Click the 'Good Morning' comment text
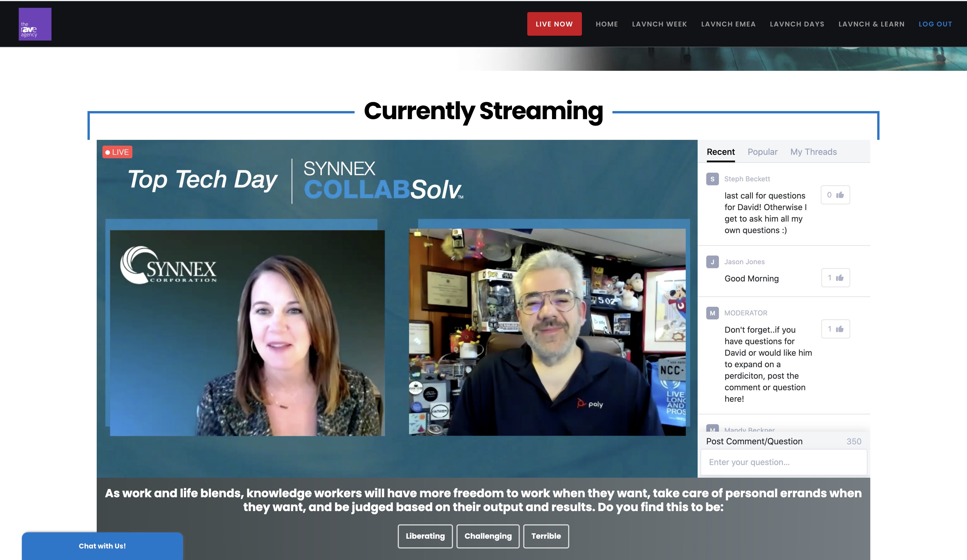The width and height of the screenshot is (967, 560). pos(751,279)
